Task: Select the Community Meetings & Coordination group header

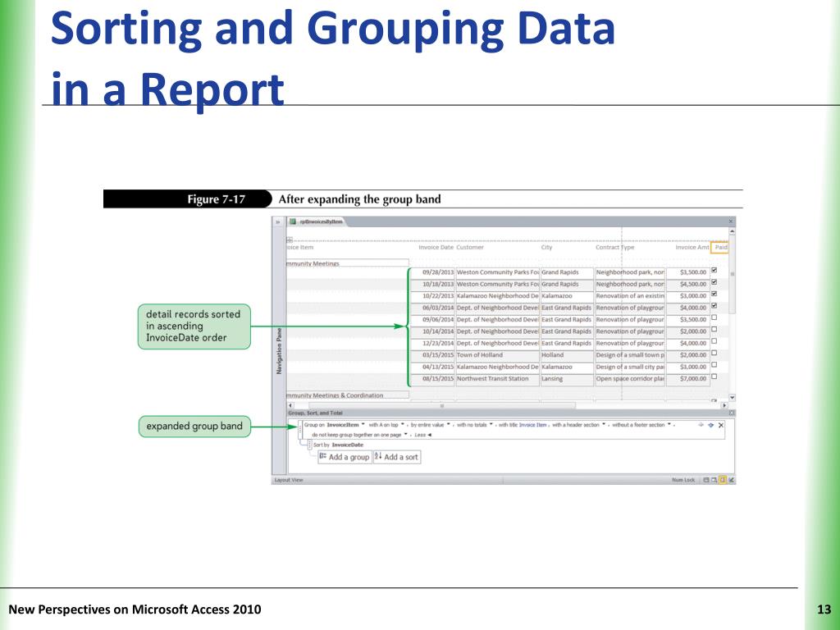Action: (347, 395)
